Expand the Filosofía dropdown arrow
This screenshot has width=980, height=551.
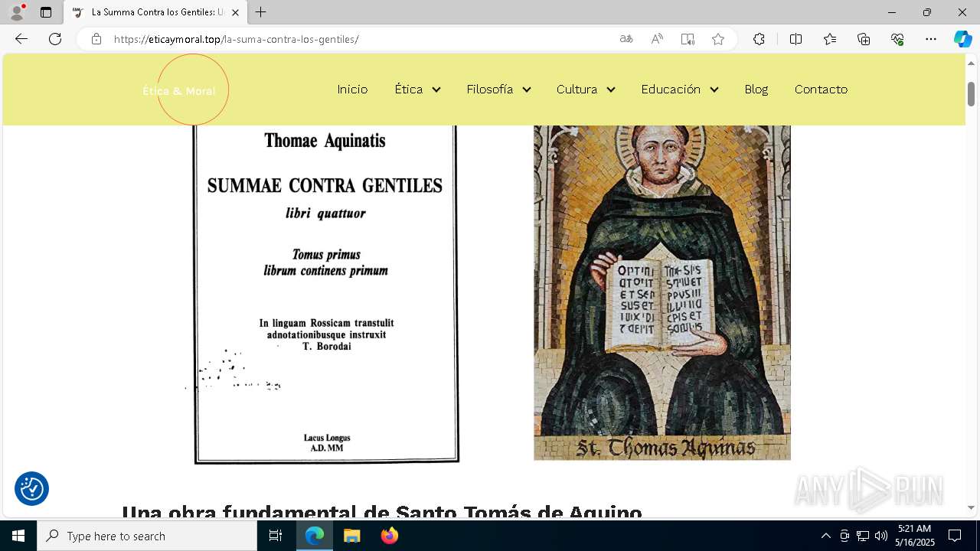click(x=527, y=90)
